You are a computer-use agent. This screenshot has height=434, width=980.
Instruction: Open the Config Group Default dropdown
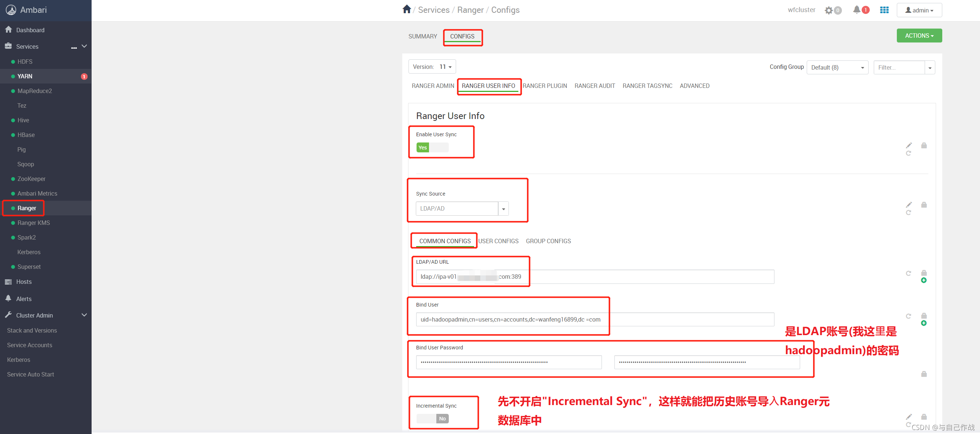coord(837,68)
